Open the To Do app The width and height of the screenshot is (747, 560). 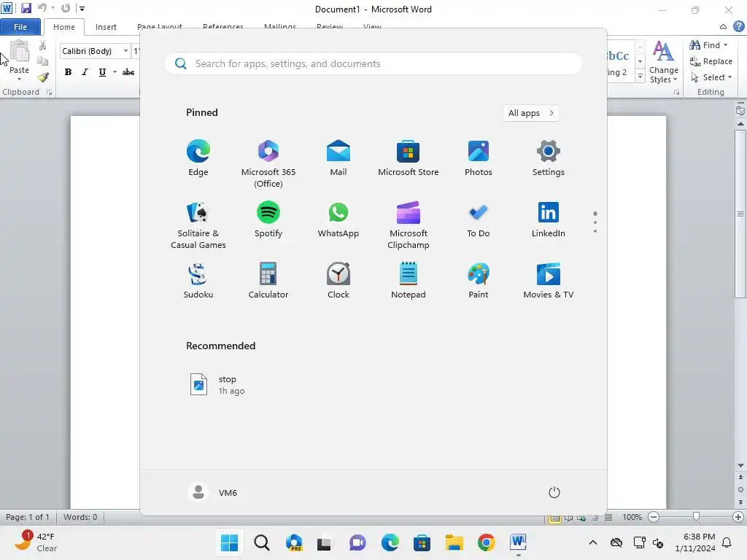click(x=479, y=219)
